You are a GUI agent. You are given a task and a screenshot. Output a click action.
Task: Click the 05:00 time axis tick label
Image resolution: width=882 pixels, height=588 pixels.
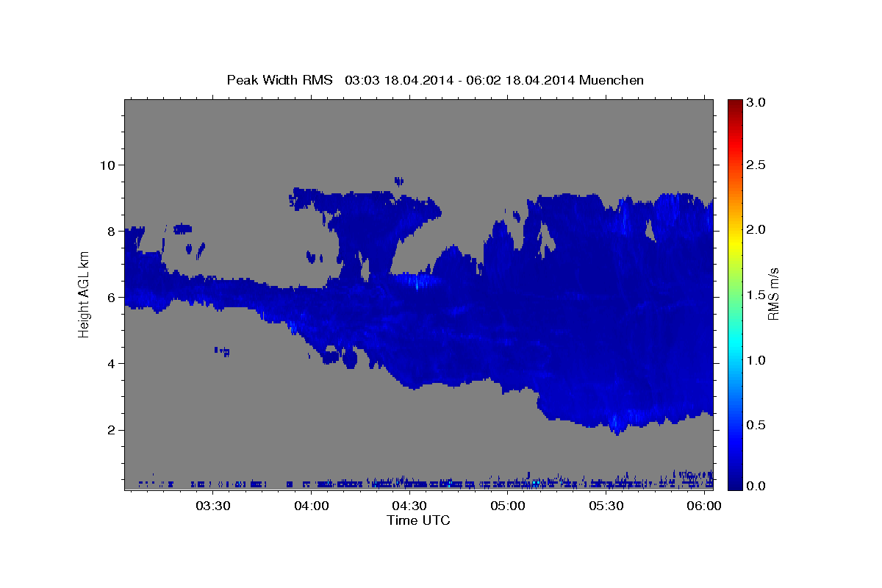click(x=508, y=506)
